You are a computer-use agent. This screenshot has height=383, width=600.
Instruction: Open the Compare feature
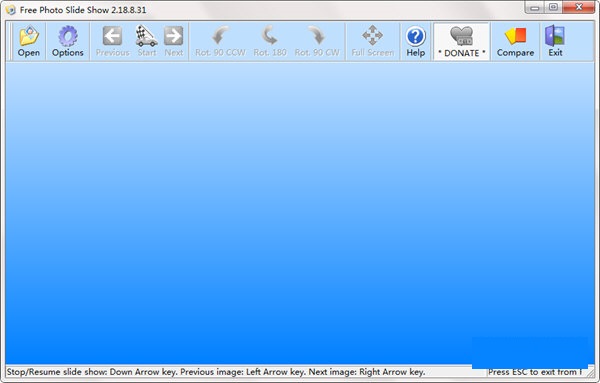pyautogui.click(x=515, y=41)
